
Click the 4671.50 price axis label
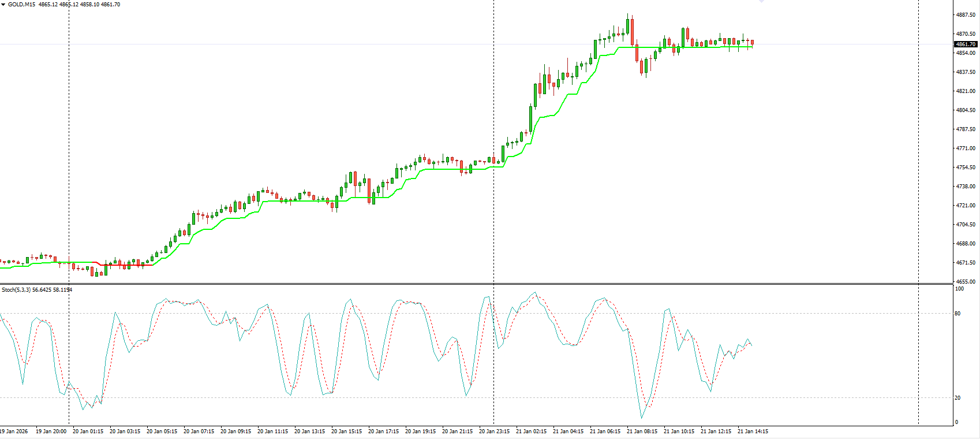(x=966, y=263)
